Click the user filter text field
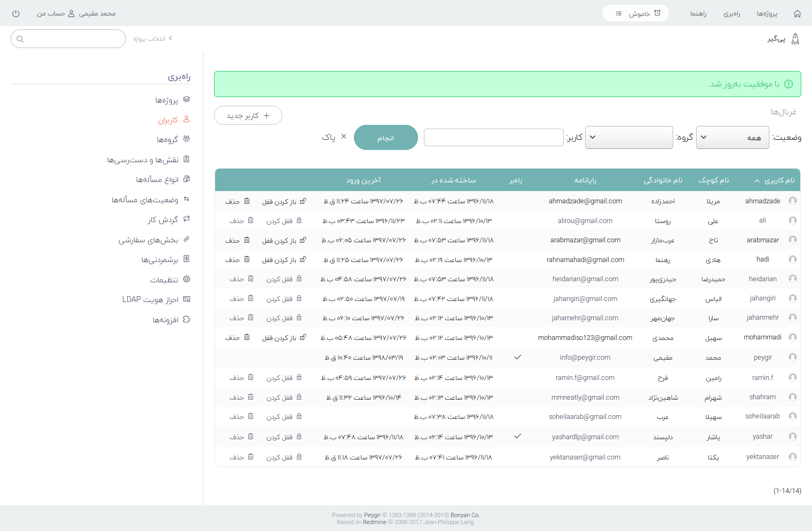 pos(494,137)
